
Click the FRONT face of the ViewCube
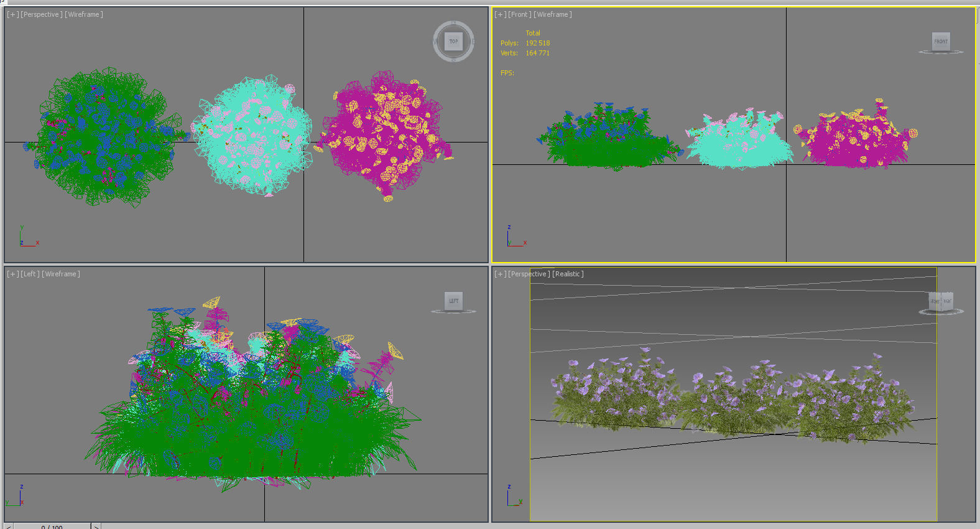pyautogui.click(x=941, y=42)
